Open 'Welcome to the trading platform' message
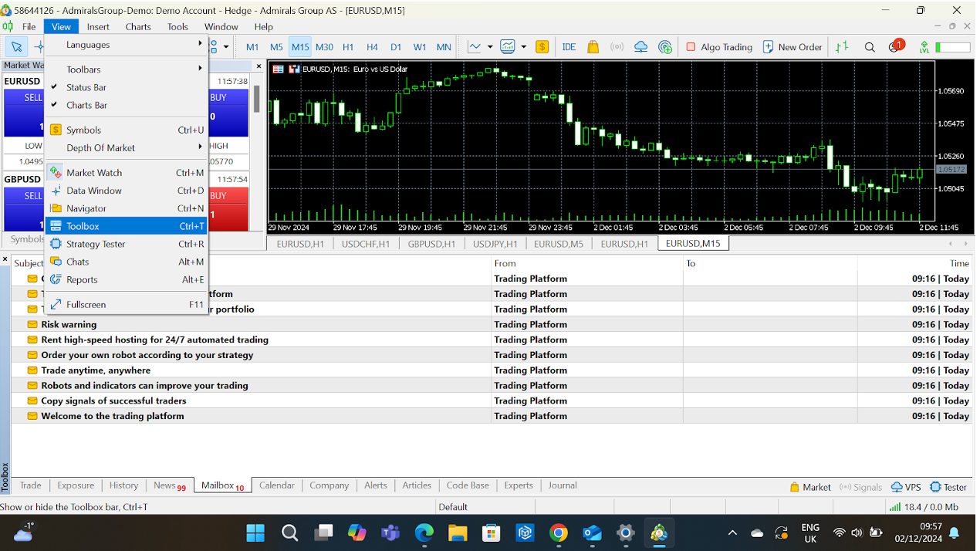Image resolution: width=980 pixels, height=551 pixels. click(113, 416)
